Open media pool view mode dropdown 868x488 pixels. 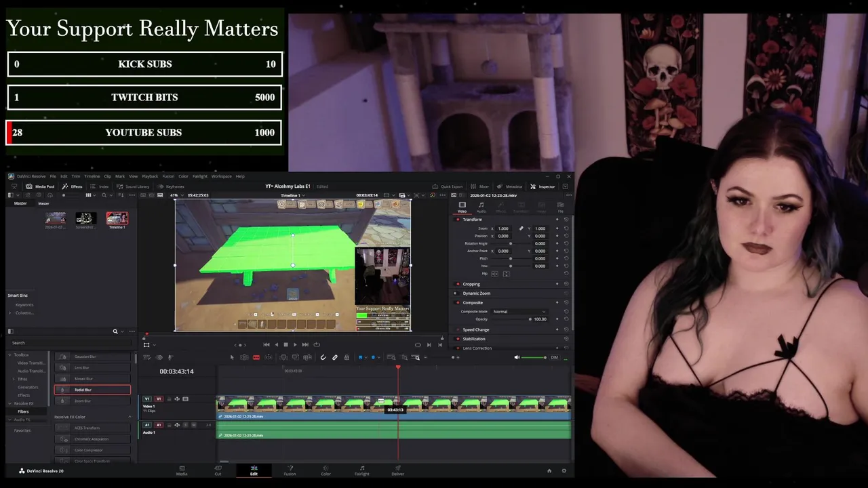coord(90,195)
